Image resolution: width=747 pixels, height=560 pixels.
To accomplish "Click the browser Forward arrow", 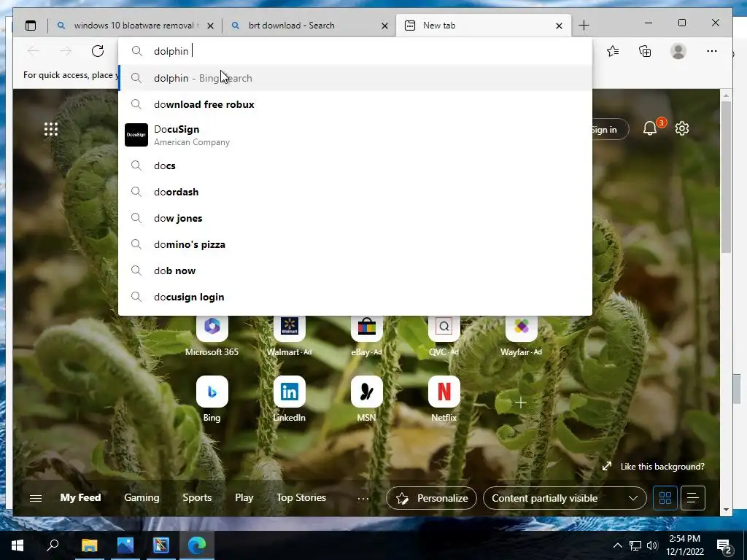I will 66,51.
